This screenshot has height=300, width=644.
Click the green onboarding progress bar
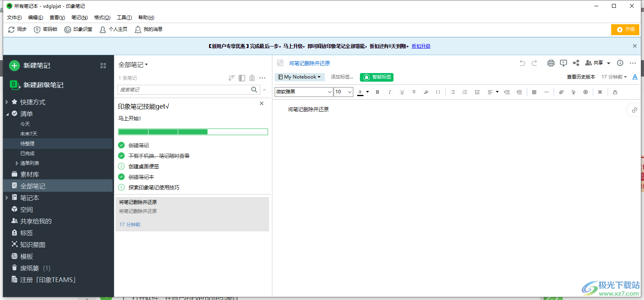(193, 132)
